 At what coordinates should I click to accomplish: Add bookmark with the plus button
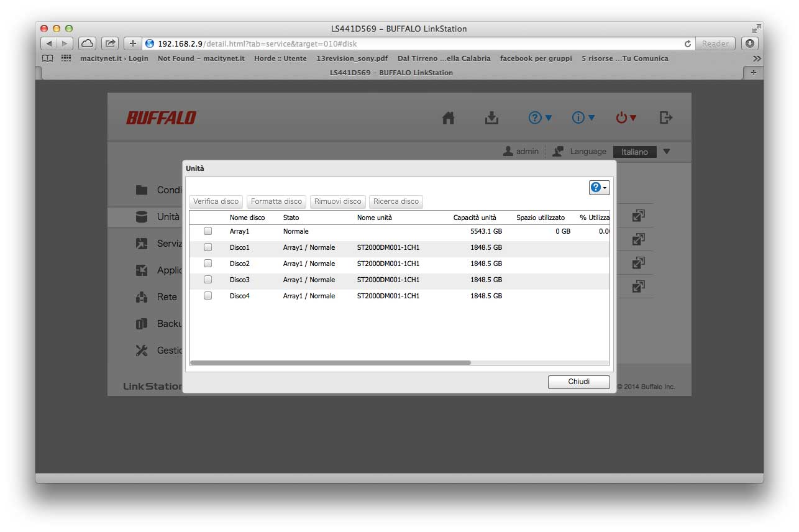[132, 44]
